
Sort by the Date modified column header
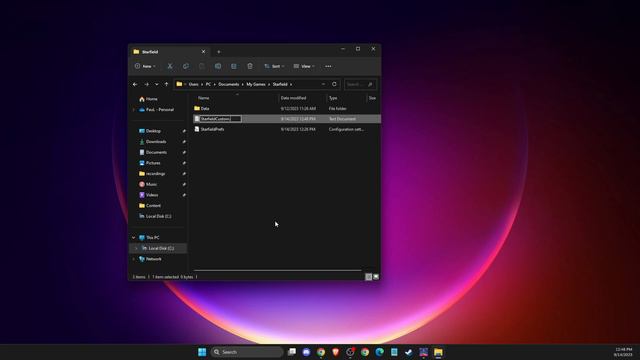(x=293, y=98)
